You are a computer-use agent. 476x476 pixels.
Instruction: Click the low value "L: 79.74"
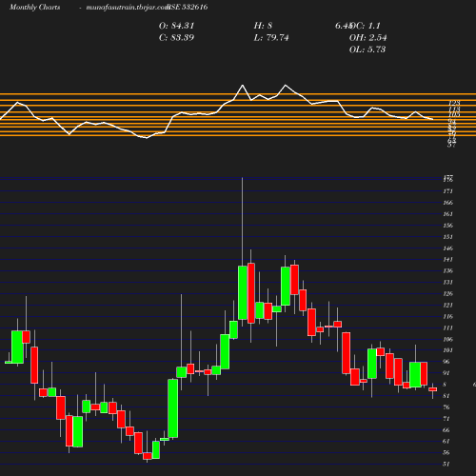pyautogui.click(x=271, y=37)
